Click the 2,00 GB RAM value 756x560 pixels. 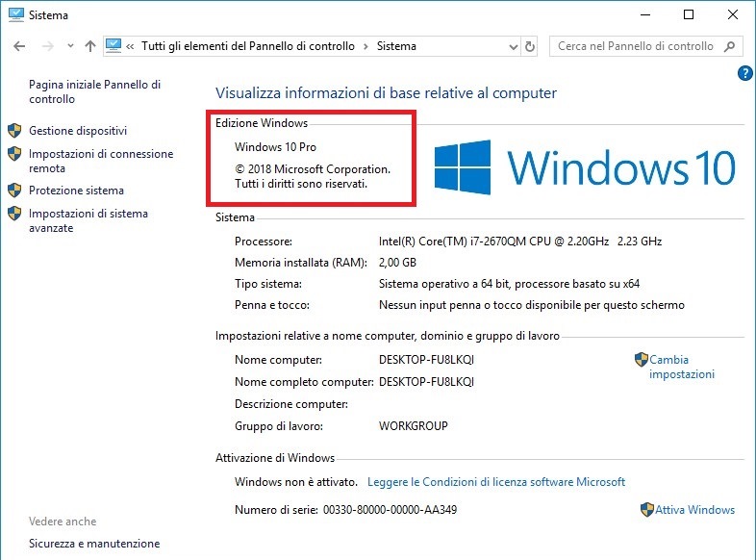[x=397, y=263]
